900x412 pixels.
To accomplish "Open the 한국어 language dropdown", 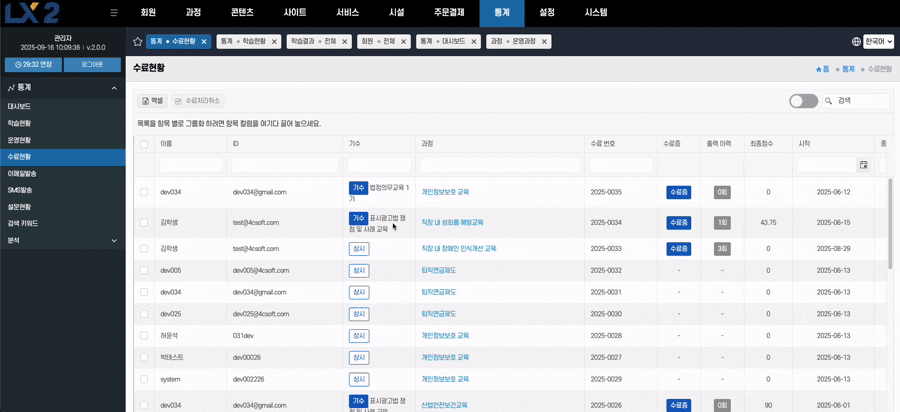I will tap(878, 42).
